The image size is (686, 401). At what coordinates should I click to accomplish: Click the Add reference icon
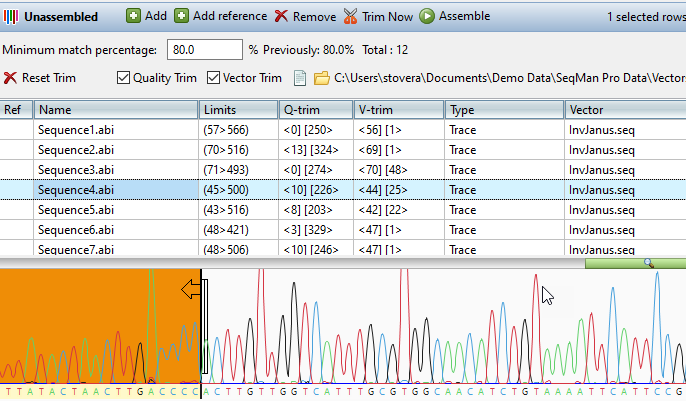[x=181, y=16]
